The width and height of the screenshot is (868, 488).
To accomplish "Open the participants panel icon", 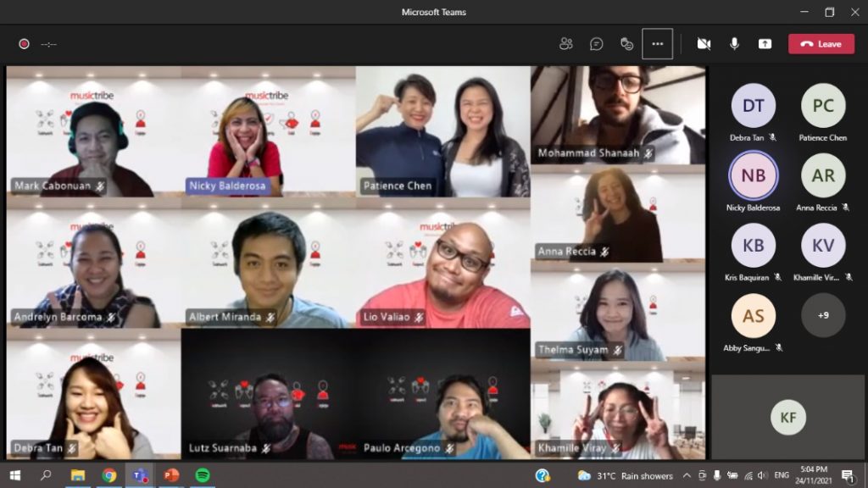I will tap(566, 44).
